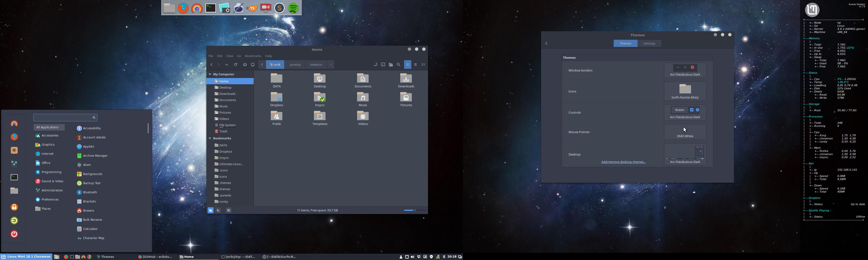Create new folder via toolbar icon
Image resolution: width=868 pixels, height=260 pixels.
click(x=391, y=65)
